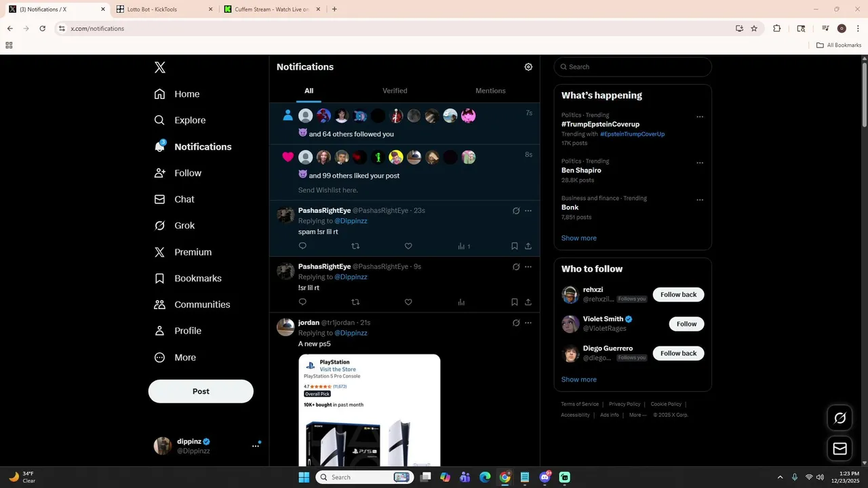
Task: Like PashasRightEye's 'spam !sr lil rt' reply
Action: (408, 246)
